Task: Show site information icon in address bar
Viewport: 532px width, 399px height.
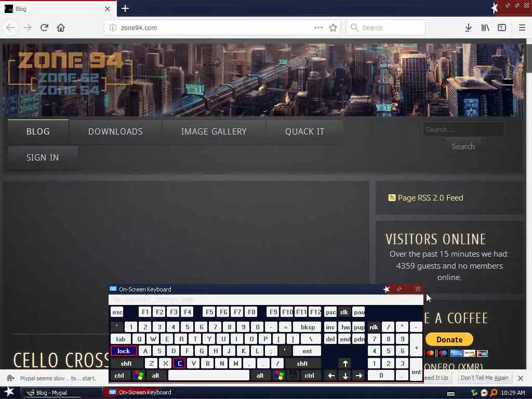Action: [x=113, y=28]
